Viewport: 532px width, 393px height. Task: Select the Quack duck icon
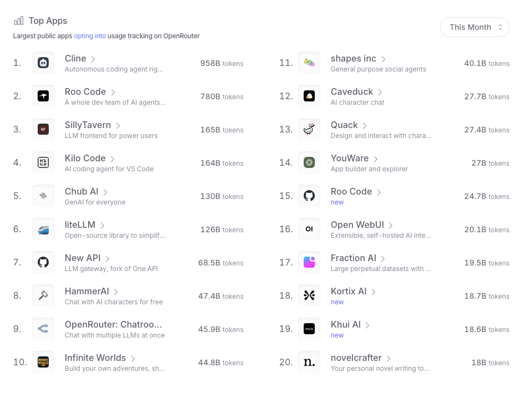309,129
